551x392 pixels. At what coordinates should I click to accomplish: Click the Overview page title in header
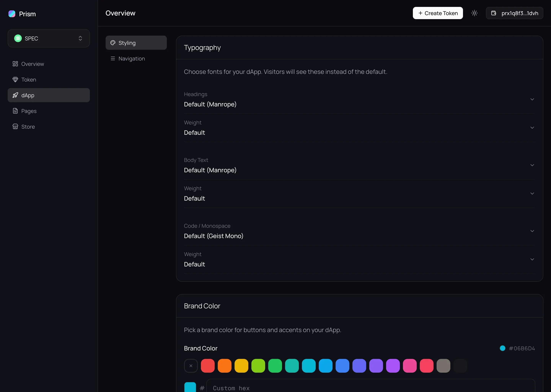[120, 13]
